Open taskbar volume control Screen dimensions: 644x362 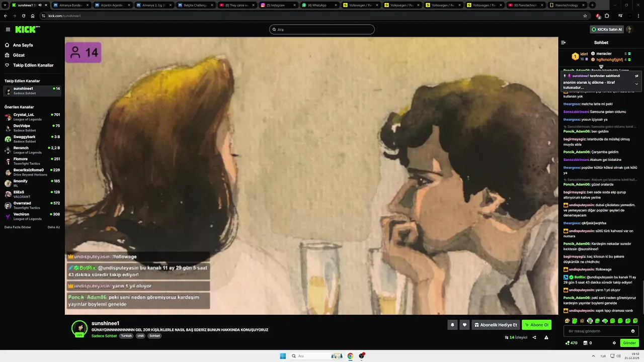click(618, 356)
